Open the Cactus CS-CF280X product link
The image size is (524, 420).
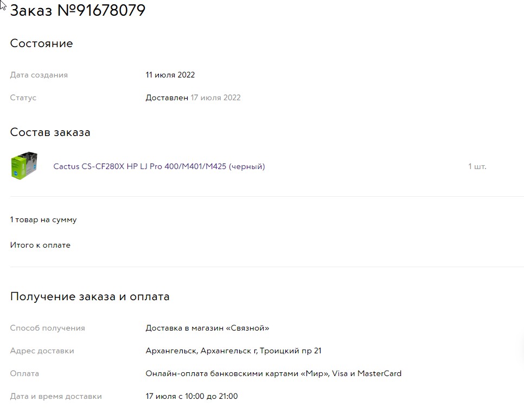(159, 166)
